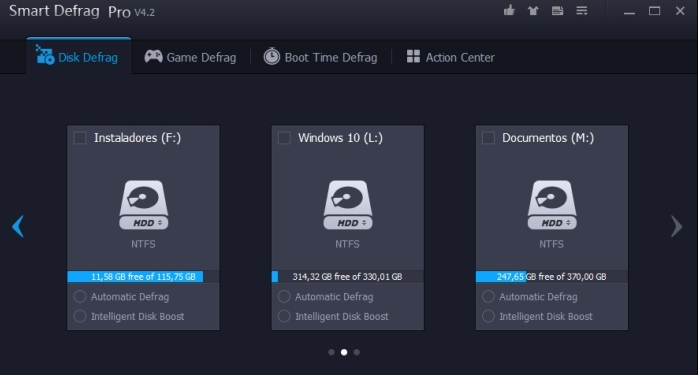Click the Action Center grid icon
This screenshot has height=375, width=699.
[413, 56]
